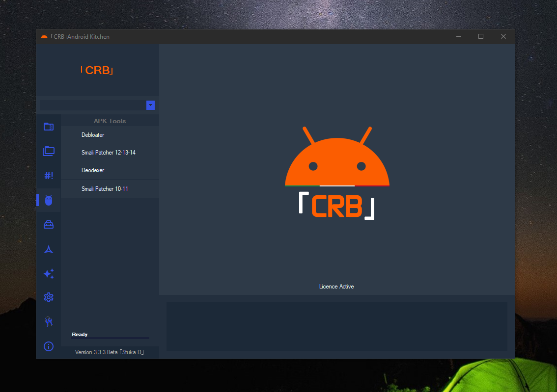Open the #! scripts sidebar section
Image resolution: width=557 pixels, height=392 pixels.
pos(49,176)
